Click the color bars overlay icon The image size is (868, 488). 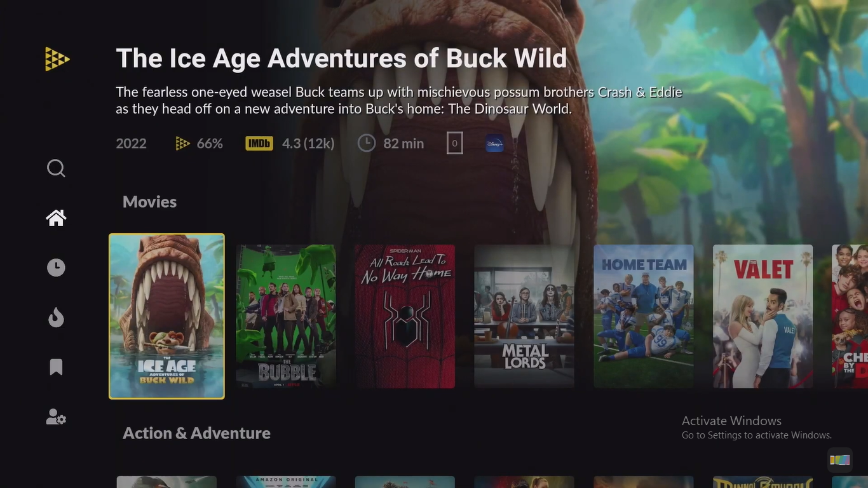[839, 459]
